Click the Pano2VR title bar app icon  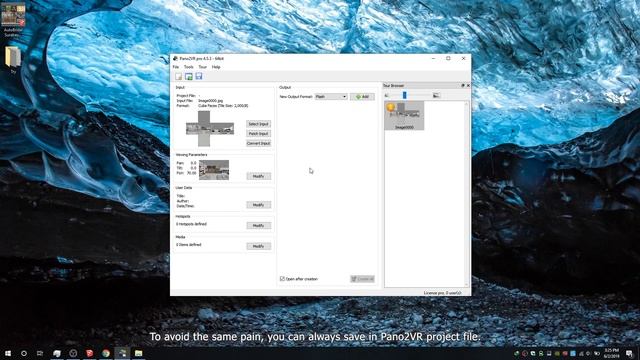pyautogui.click(x=175, y=58)
